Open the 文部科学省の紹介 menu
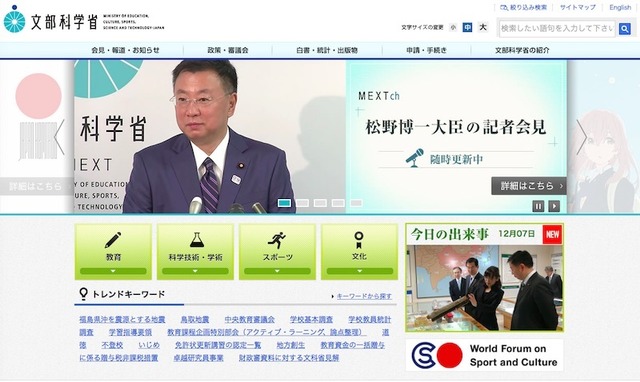 pos(522,50)
